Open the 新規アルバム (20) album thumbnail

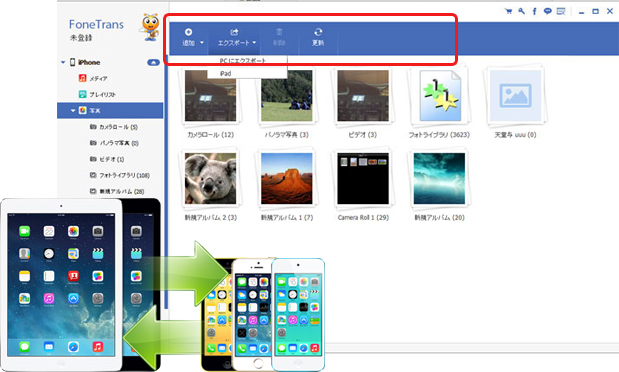tap(439, 178)
